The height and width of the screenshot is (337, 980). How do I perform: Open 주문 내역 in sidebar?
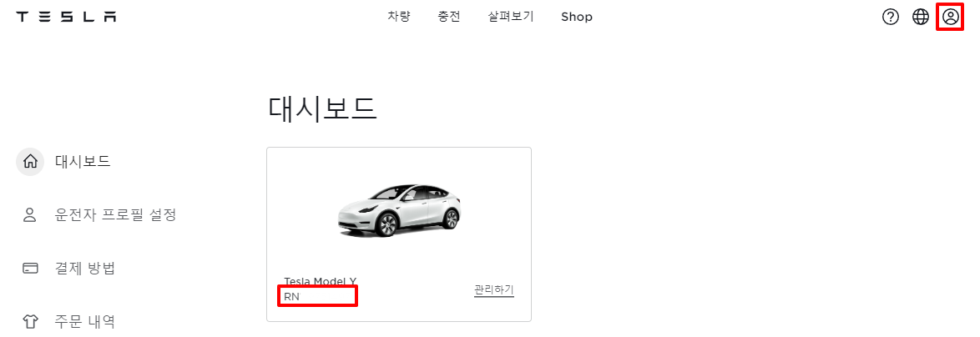85,322
